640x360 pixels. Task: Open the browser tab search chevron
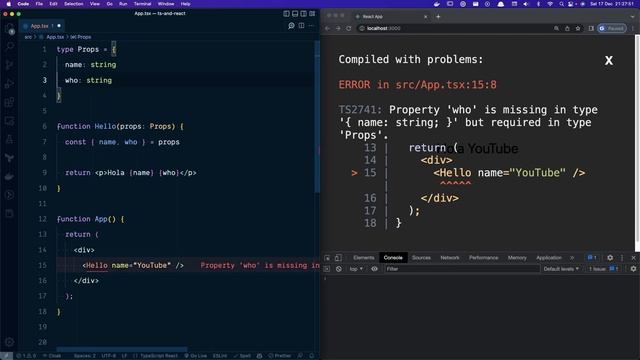[632, 17]
